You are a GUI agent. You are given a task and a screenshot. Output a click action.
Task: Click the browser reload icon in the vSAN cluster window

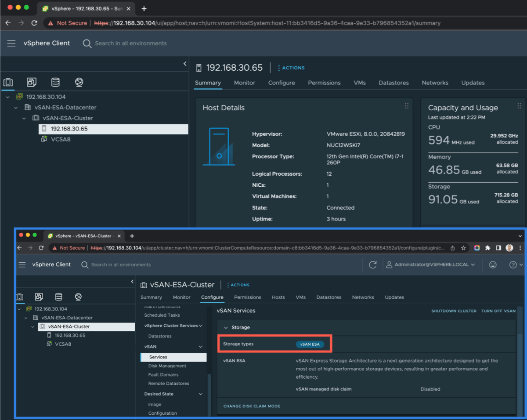pyautogui.click(x=41, y=248)
